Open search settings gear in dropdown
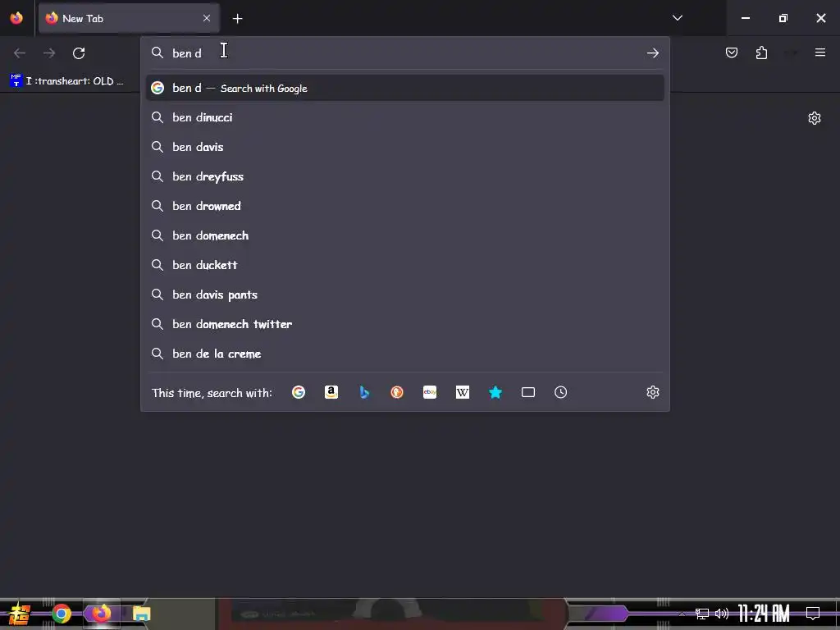Image resolution: width=840 pixels, height=630 pixels. point(652,392)
